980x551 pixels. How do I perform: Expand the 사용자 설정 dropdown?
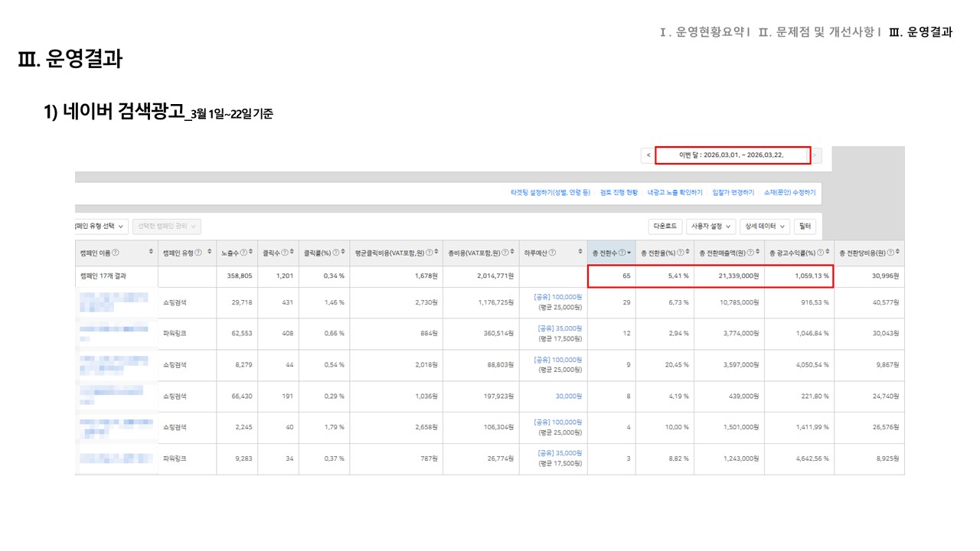tap(711, 227)
